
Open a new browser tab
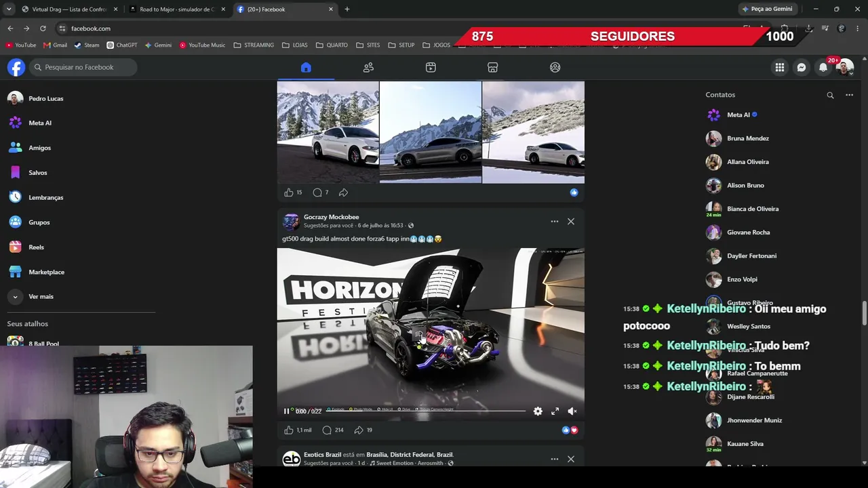(347, 9)
